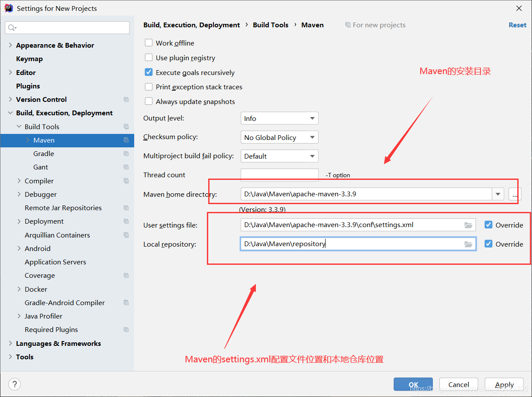532x397 pixels.
Task: Check Use plugin registry
Action: pyautogui.click(x=148, y=58)
